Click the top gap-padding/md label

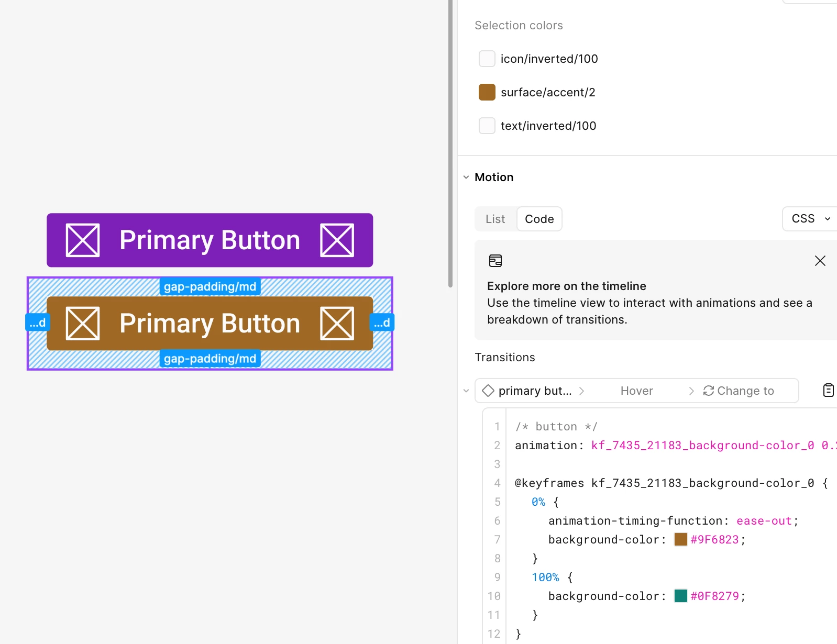tap(210, 286)
